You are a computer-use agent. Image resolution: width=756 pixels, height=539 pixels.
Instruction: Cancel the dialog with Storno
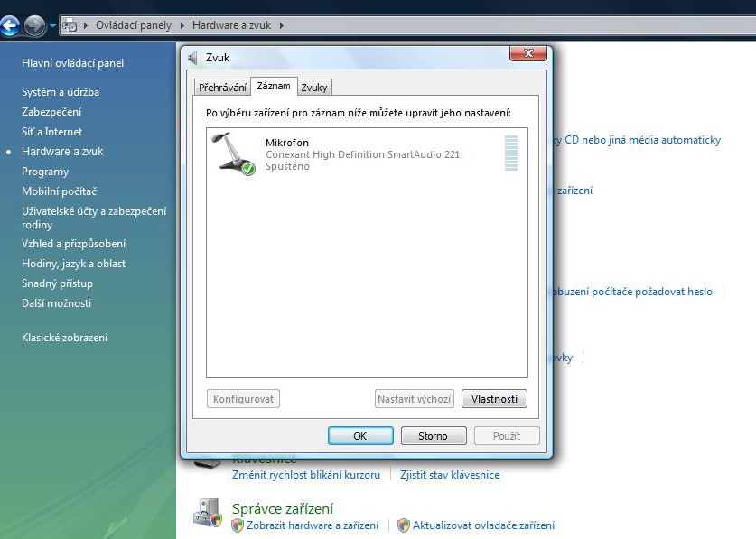click(x=433, y=436)
